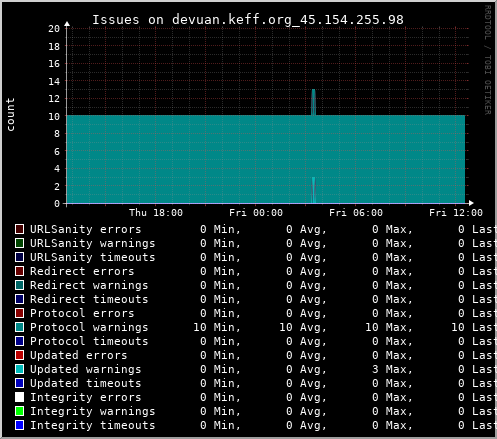Viewport: 497px width, 439px height.
Task: Click the Integrity warnings green swatch
Action: pyautogui.click(x=19, y=411)
